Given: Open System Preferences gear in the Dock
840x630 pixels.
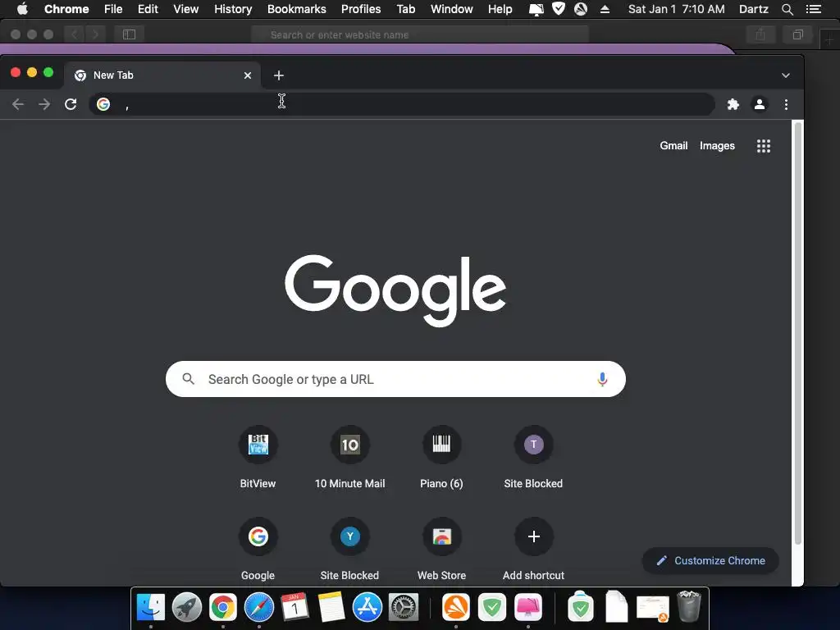Looking at the screenshot, I should point(403,608).
